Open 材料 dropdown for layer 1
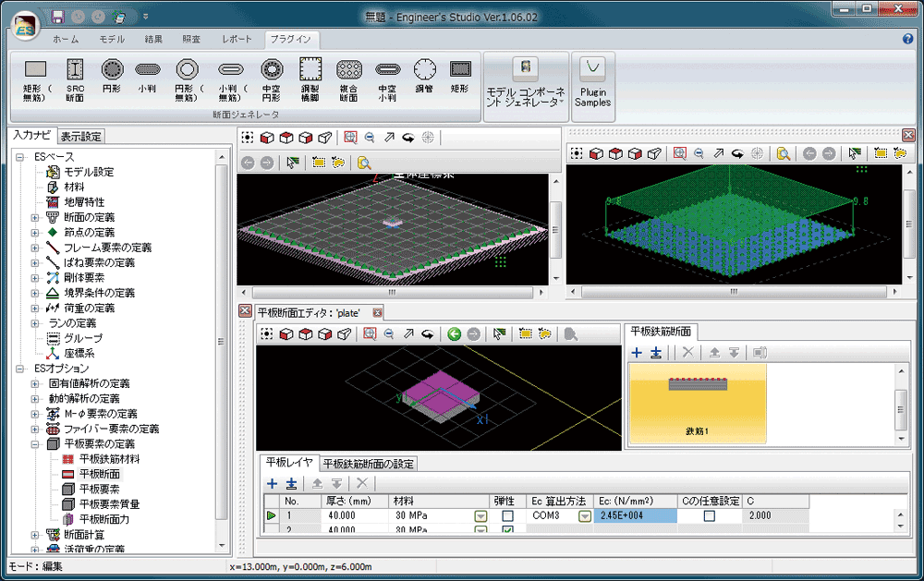Viewport: 924px width, 581px height. point(480,516)
